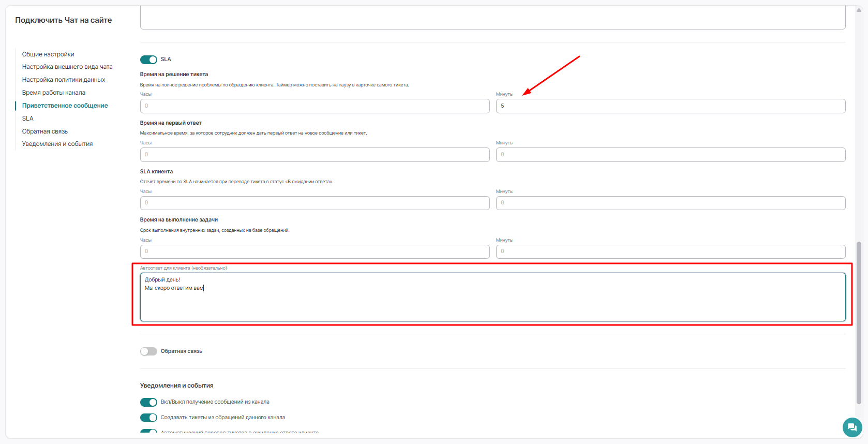Click the vertical page scrollbar

coord(859,322)
